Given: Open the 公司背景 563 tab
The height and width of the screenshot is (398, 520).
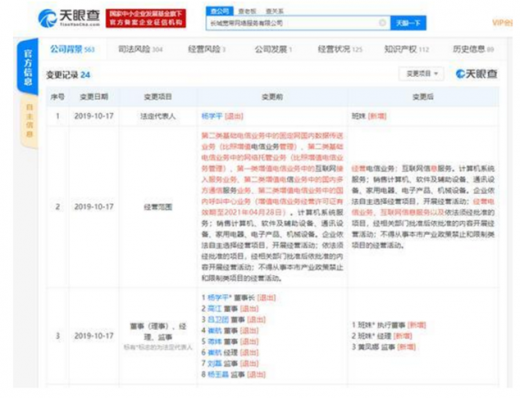Looking at the screenshot, I should (72, 49).
